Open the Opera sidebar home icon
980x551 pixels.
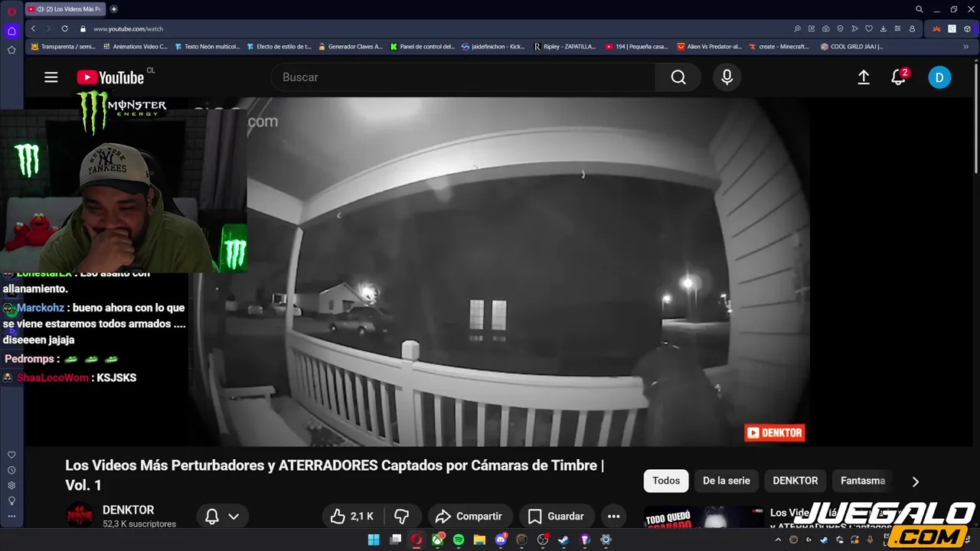[11, 31]
